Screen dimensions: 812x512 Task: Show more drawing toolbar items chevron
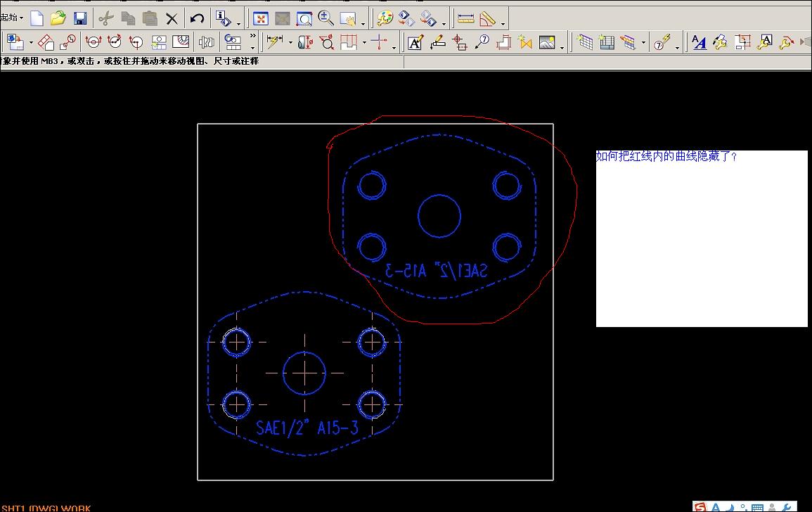(x=252, y=36)
